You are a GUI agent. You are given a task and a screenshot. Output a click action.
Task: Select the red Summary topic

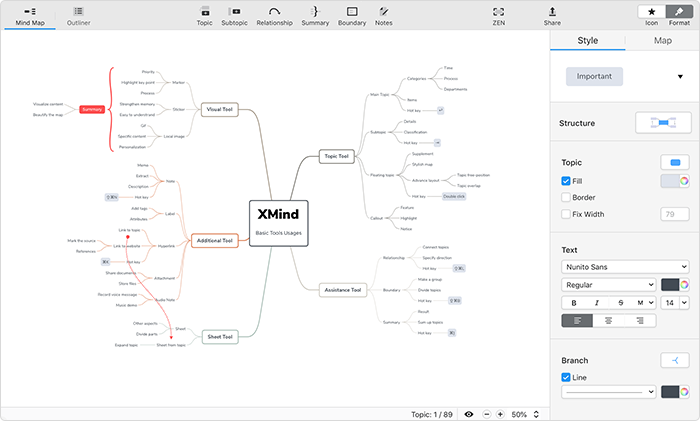92,109
